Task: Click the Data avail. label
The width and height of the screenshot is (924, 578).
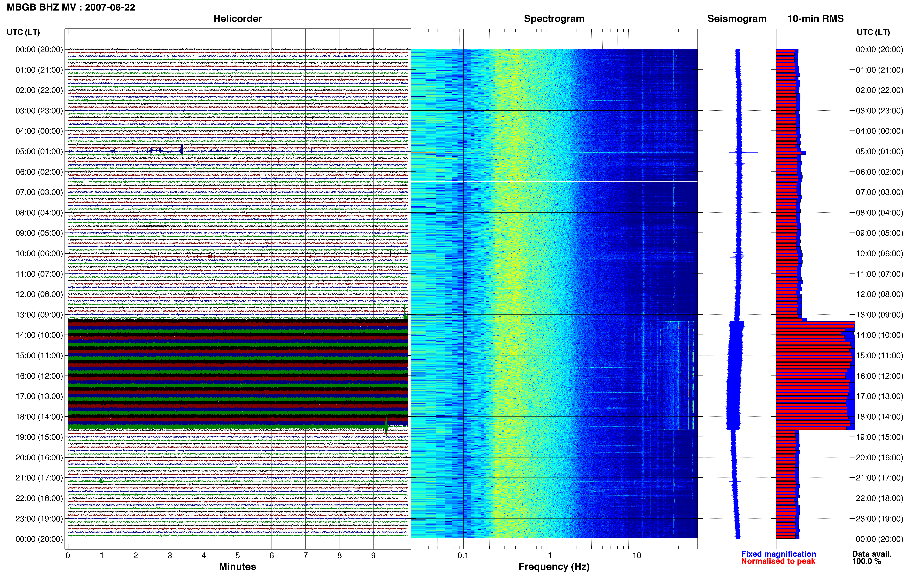Action: [x=872, y=554]
